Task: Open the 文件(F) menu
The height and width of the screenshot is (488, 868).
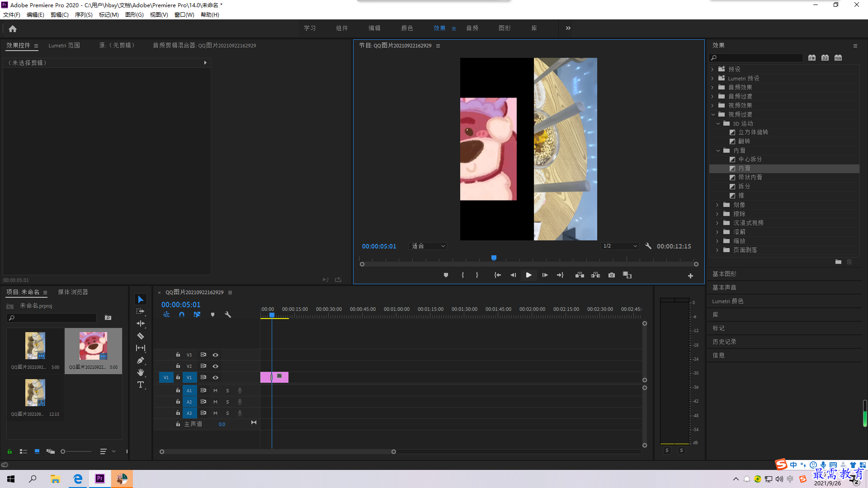Action: pos(12,15)
